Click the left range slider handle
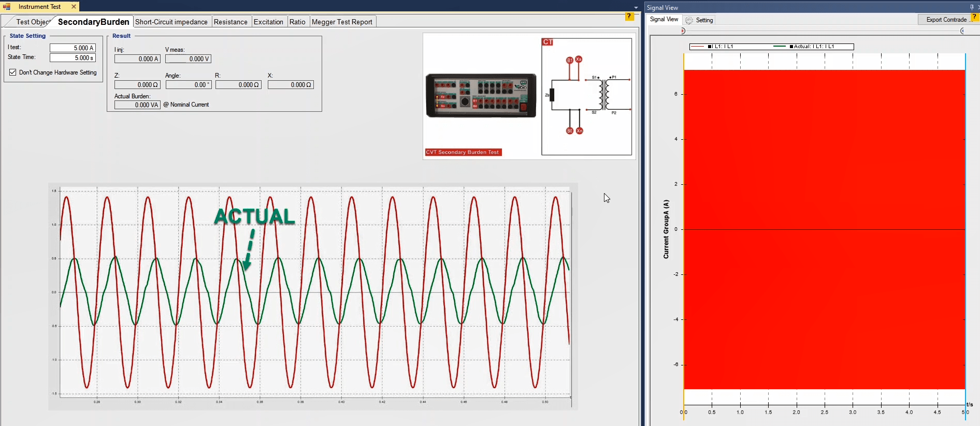This screenshot has height=426, width=980. click(683, 31)
